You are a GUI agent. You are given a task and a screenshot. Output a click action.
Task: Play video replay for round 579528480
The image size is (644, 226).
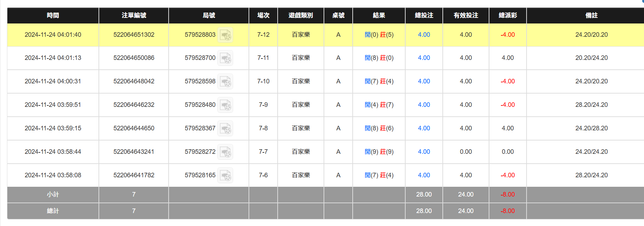[x=225, y=105]
